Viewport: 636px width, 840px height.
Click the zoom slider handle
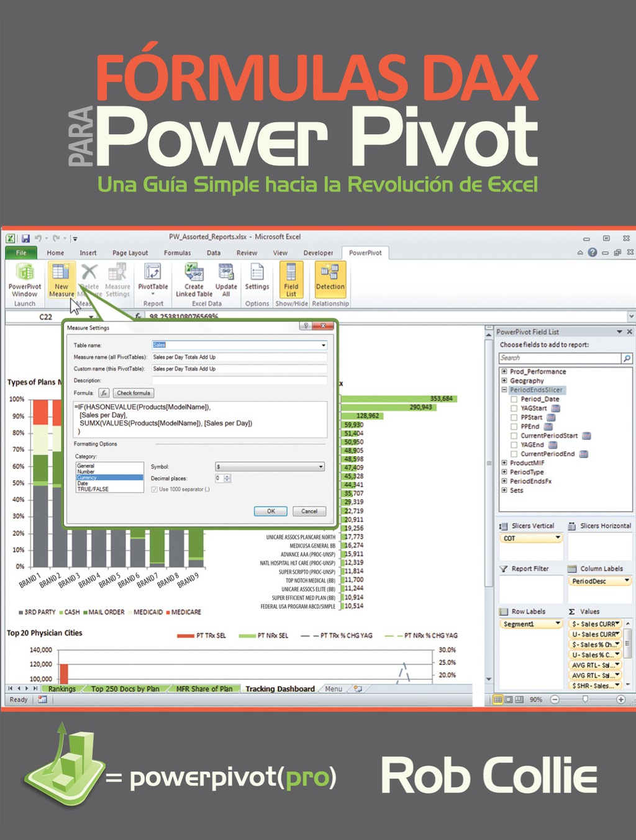point(585,699)
